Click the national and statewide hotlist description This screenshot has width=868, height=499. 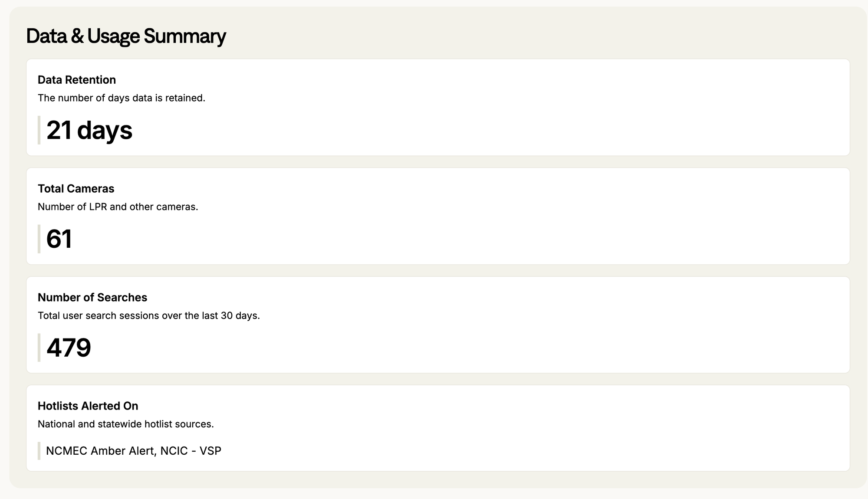pos(126,424)
